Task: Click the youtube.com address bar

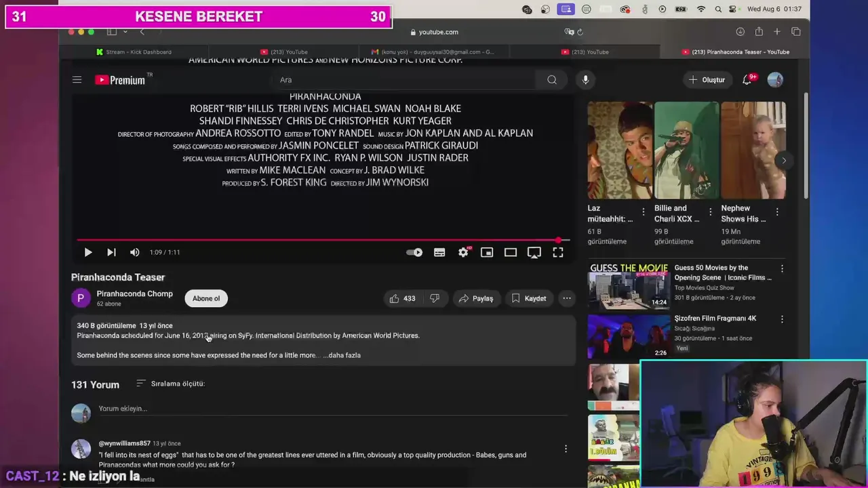Action: point(434,32)
